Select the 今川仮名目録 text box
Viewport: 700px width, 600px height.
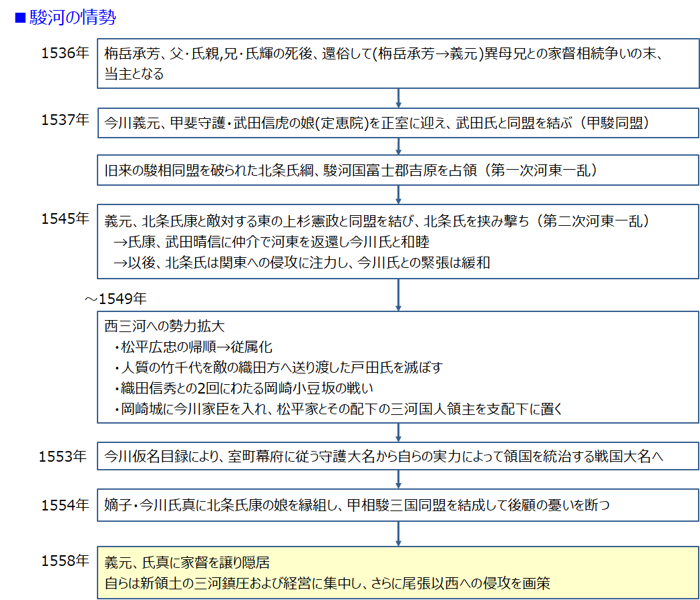pos(398,457)
